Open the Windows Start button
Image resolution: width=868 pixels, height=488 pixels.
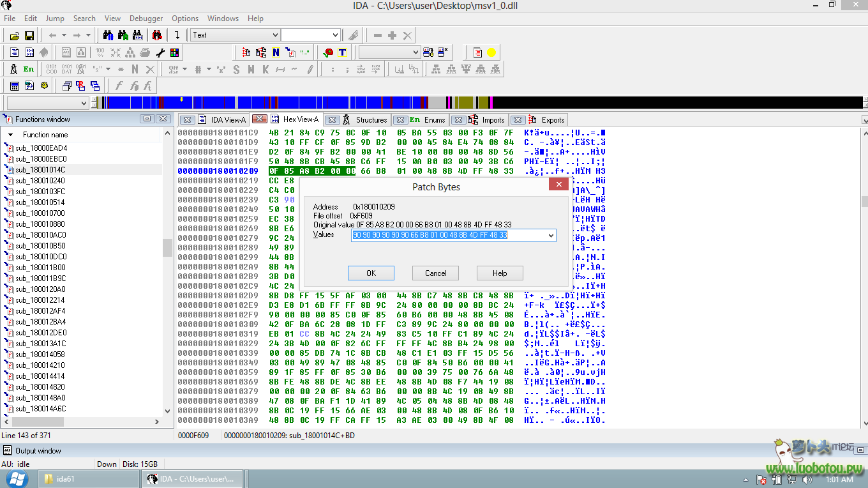coord(16,478)
